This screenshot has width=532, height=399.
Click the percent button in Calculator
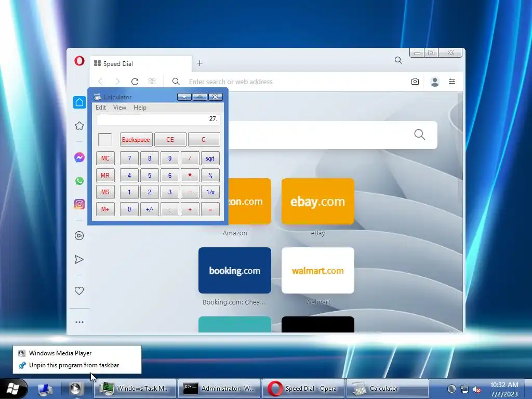[210, 176]
